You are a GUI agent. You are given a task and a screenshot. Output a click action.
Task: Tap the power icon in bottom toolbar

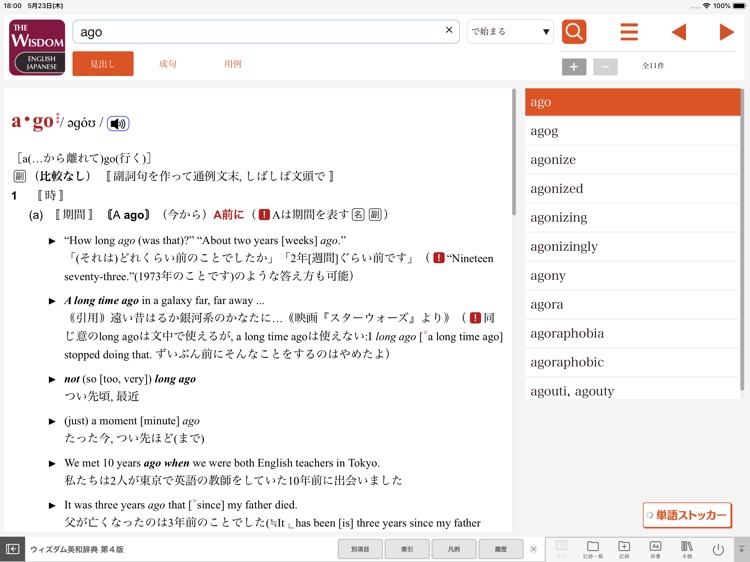(x=718, y=549)
